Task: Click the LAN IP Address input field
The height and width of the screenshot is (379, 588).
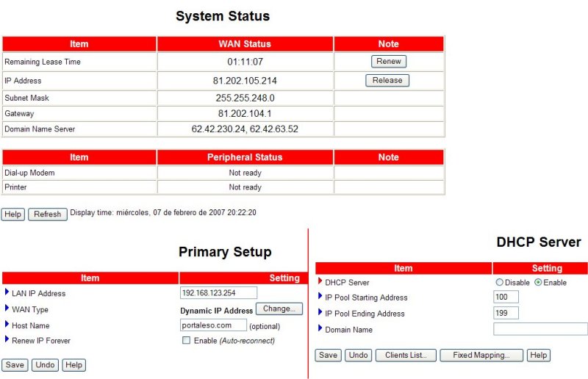Action: (218, 293)
